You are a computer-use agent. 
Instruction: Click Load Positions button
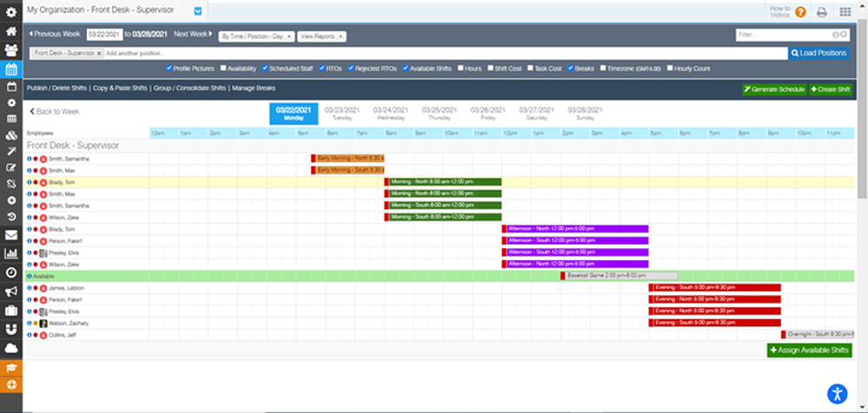coord(819,53)
